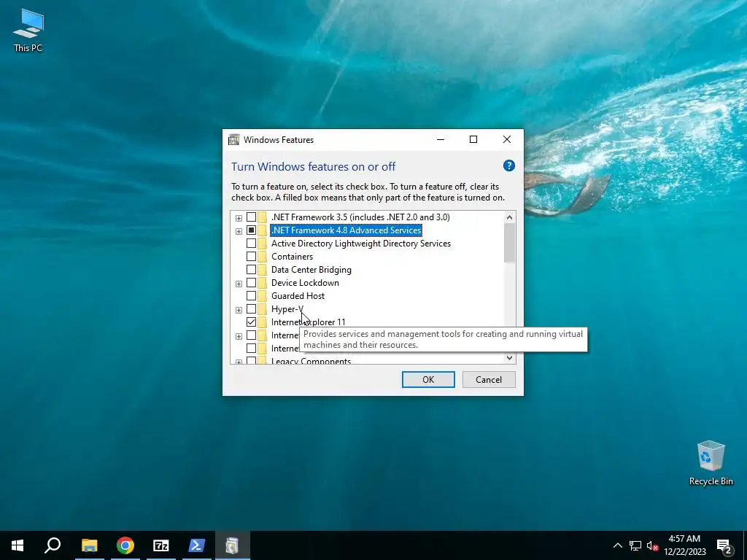Select .NET Framework 4.8 Advanced Services row

[x=347, y=230]
